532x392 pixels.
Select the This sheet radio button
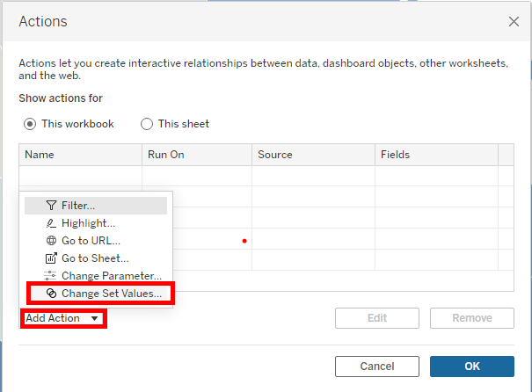[147, 124]
